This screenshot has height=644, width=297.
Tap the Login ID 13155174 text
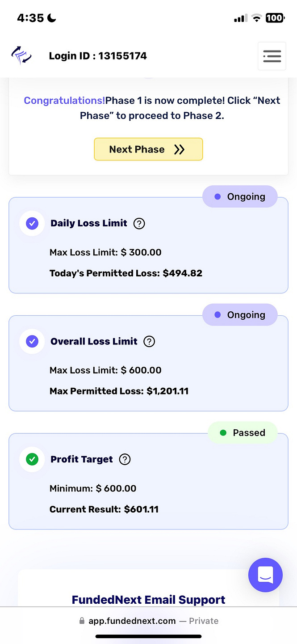click(98, 56)
